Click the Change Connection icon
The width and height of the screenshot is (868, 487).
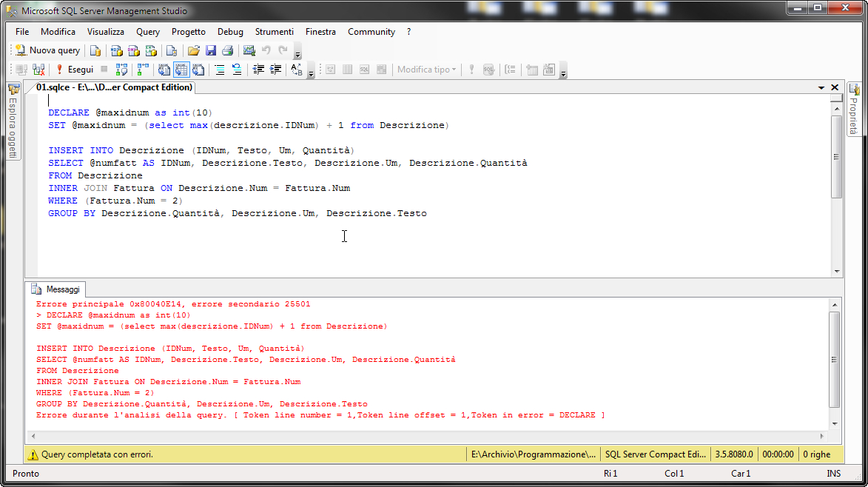[38, 70]
